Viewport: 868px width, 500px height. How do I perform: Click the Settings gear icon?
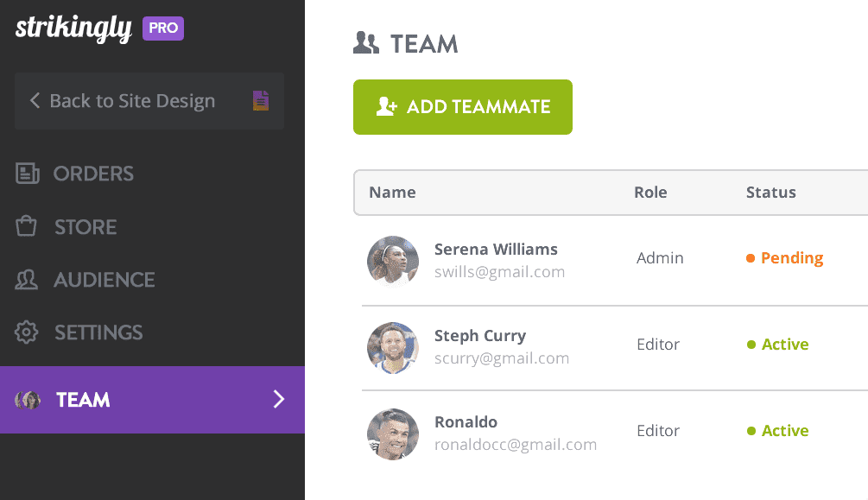28,332
